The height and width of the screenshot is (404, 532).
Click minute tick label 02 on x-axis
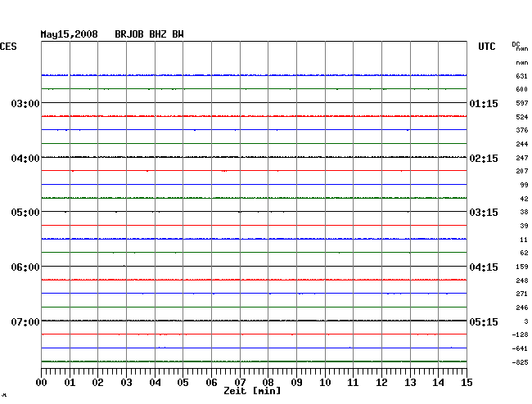pyautogui.click(x=97, y=383)
